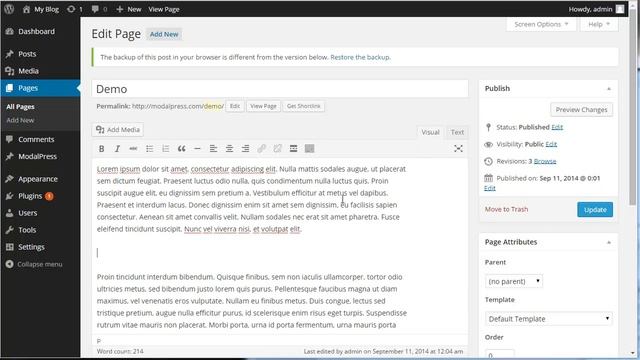Align text center

click(229, 149)
